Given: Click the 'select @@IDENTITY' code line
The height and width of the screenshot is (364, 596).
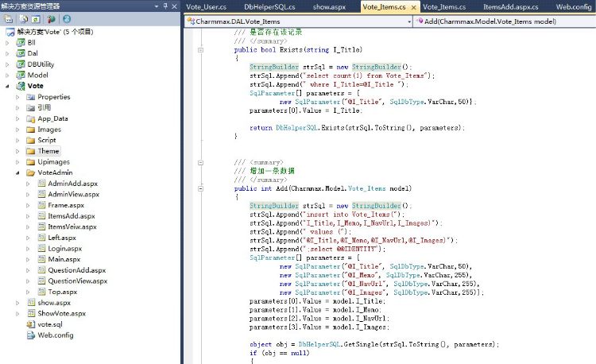Looking at the screenshot, I should 318,250.
